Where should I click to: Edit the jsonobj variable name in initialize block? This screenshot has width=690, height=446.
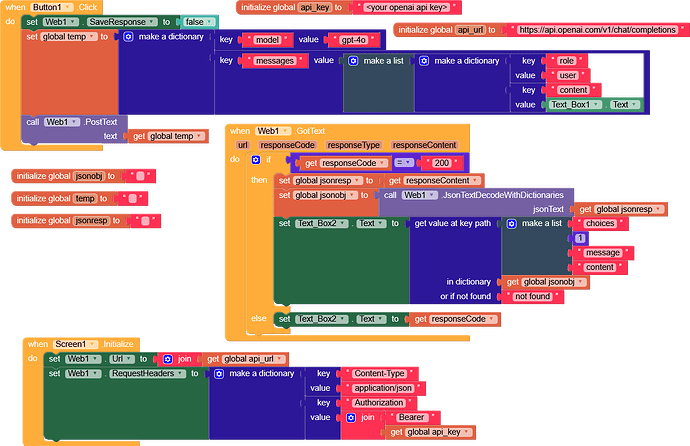click(x=88, y=176)
